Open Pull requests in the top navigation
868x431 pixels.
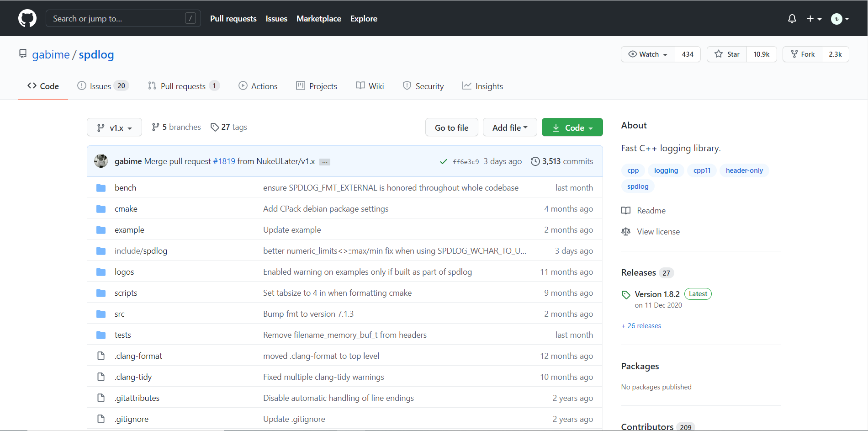[x=233, y=19]
